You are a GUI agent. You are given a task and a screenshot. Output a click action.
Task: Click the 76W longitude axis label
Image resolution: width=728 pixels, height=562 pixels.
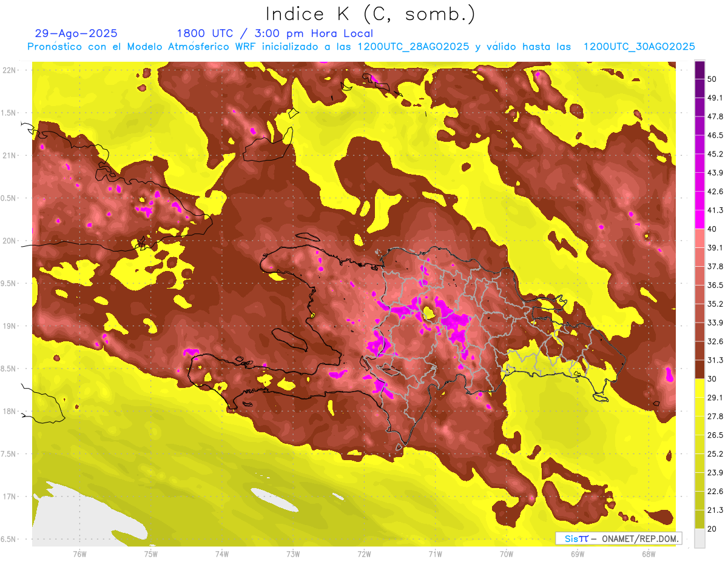pos(79,554)
